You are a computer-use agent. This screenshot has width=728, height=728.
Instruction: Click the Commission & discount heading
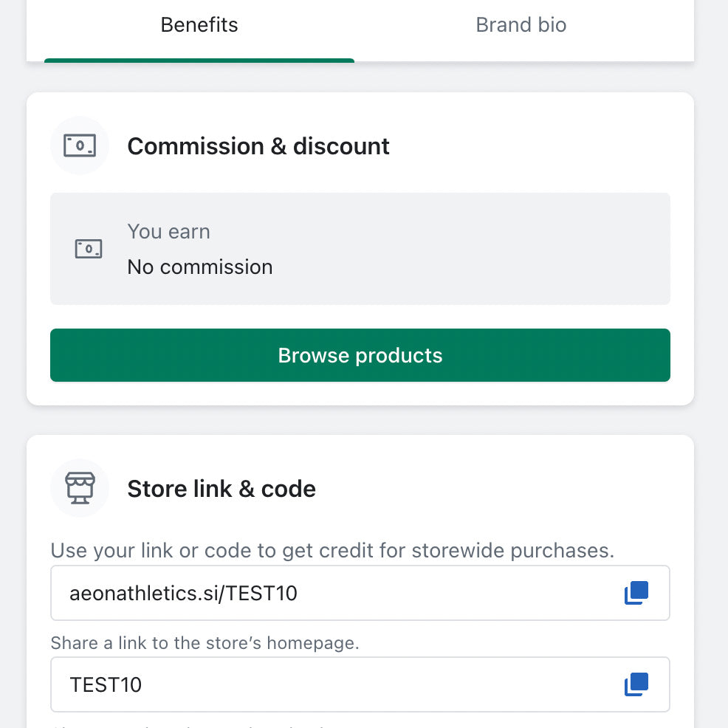(258, 146)
